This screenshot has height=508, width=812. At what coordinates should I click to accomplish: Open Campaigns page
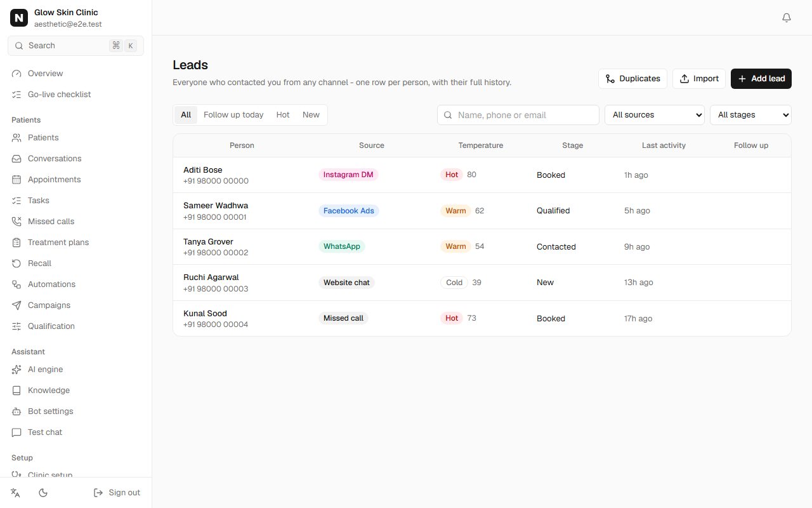point(75,305)
